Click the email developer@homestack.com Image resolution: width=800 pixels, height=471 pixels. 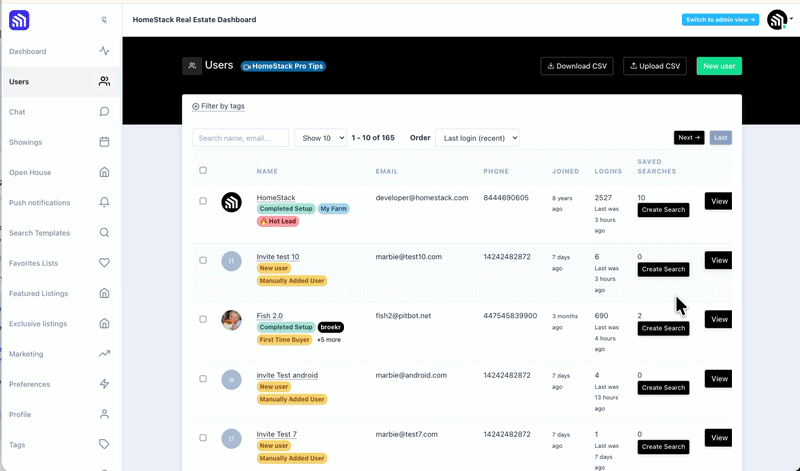click(422, 197)
